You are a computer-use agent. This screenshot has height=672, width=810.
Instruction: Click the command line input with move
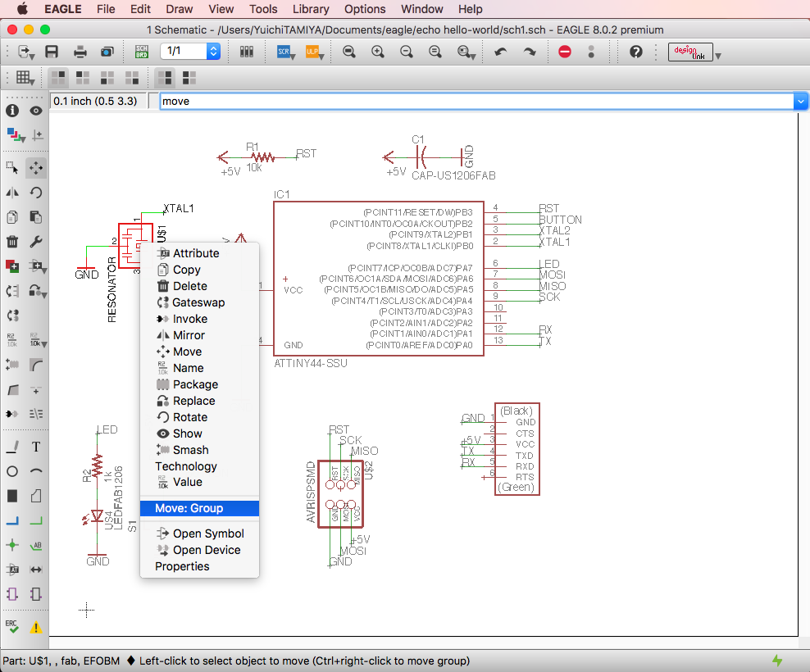(x=476, y=102)
